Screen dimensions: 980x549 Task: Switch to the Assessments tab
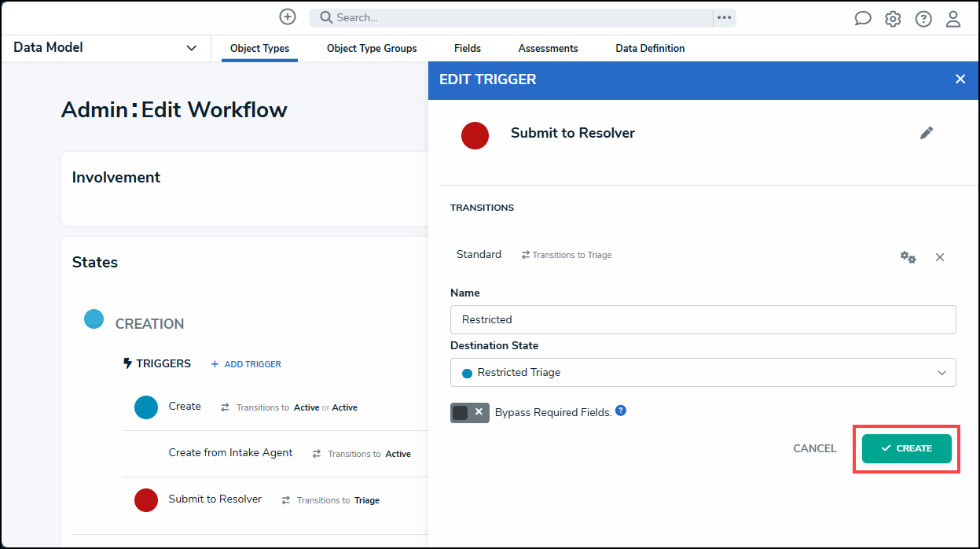[549, 49]
